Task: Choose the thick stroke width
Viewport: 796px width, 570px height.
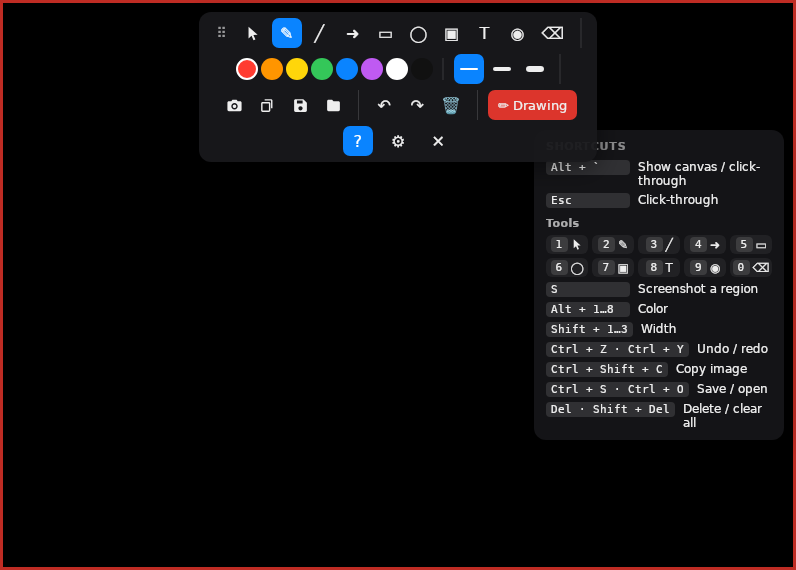Action: [x=535, y=69]
